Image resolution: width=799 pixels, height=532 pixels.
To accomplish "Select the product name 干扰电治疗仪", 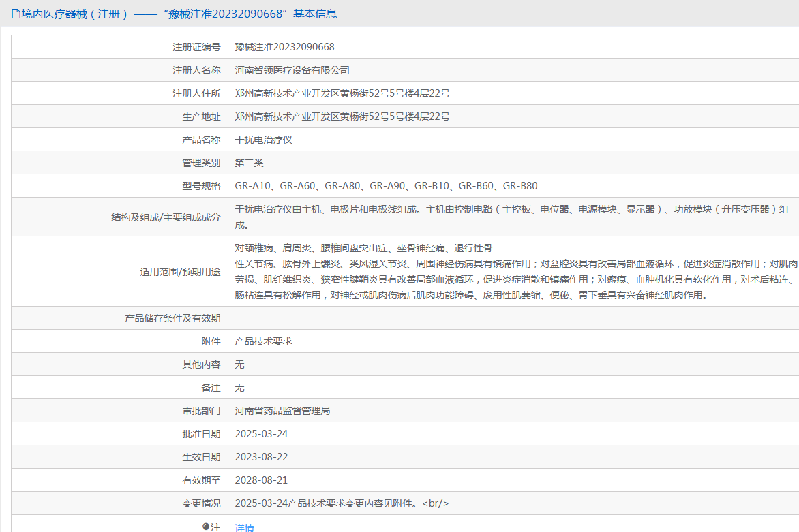I will click(263, 140).
